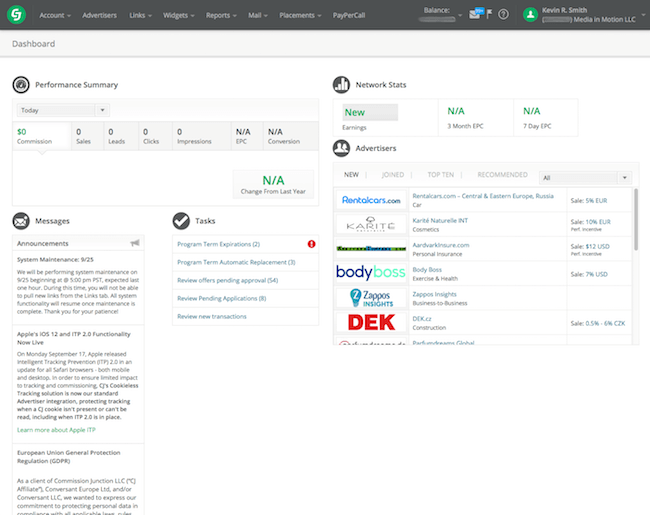The image size is (650, 515).
Task: Click the CJ logo in top bar
Action: (19, 15)
